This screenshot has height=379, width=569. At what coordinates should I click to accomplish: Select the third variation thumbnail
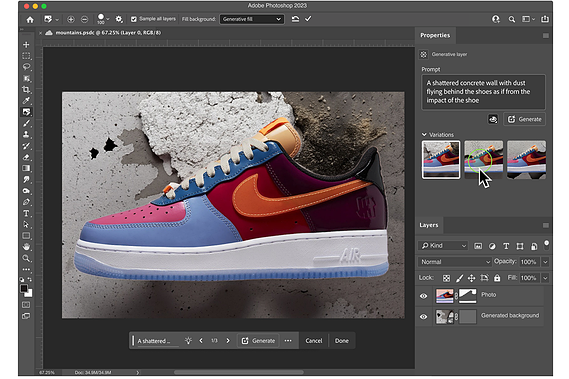[x=527, y=160]
